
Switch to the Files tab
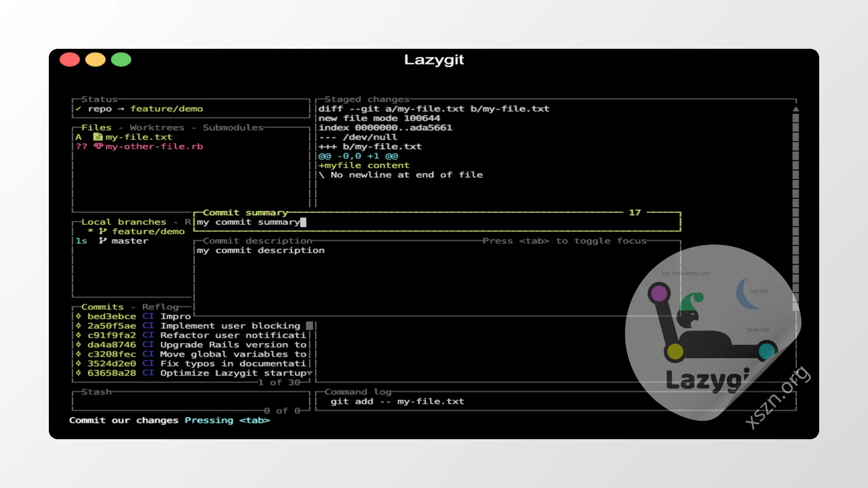(x=96, y=128)
